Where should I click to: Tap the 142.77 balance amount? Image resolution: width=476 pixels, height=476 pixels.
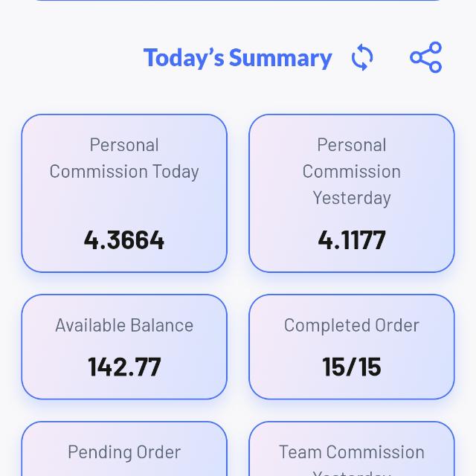coord(124,367)
